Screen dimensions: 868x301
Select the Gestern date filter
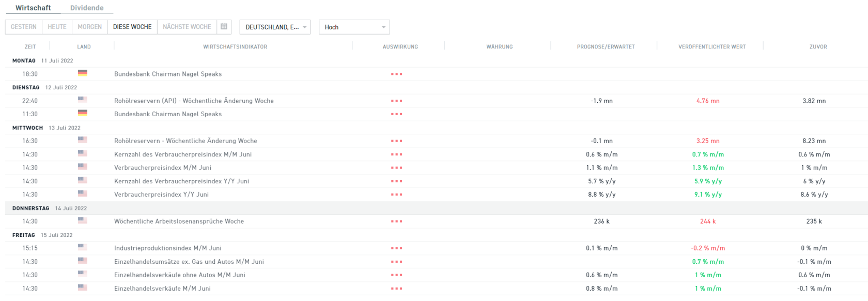(x=24, y=27)
